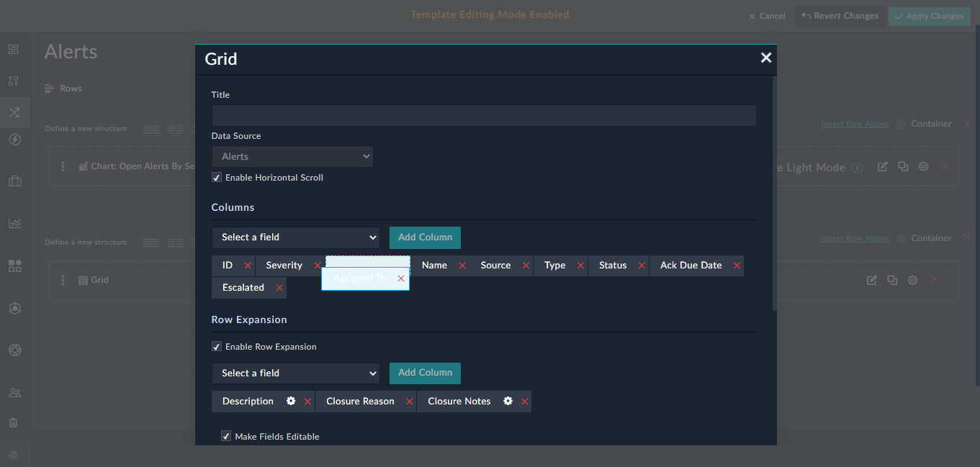Remove the Name column chip
The image size is (980, 467).
(462, 266)
